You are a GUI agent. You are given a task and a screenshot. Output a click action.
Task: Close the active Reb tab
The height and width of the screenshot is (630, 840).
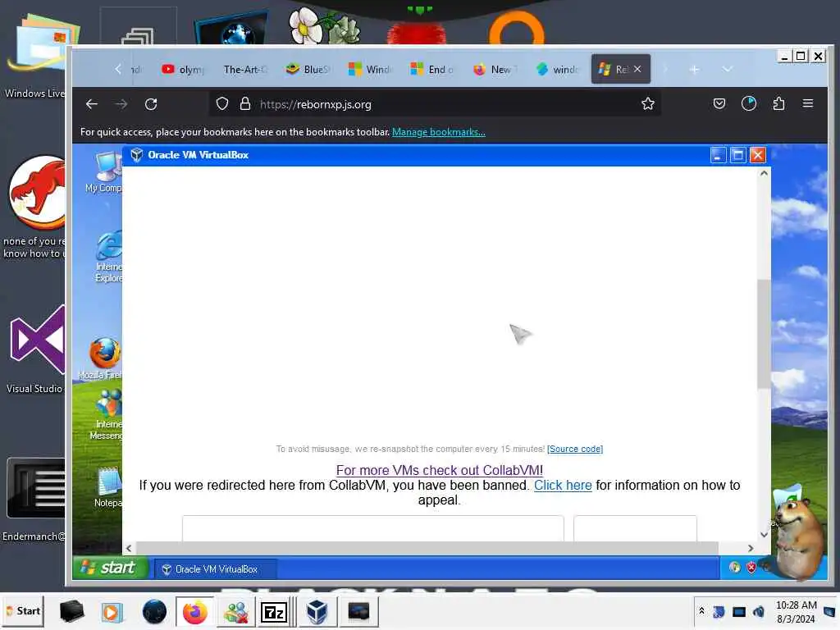pyautogui.click(x=637, y=69)
